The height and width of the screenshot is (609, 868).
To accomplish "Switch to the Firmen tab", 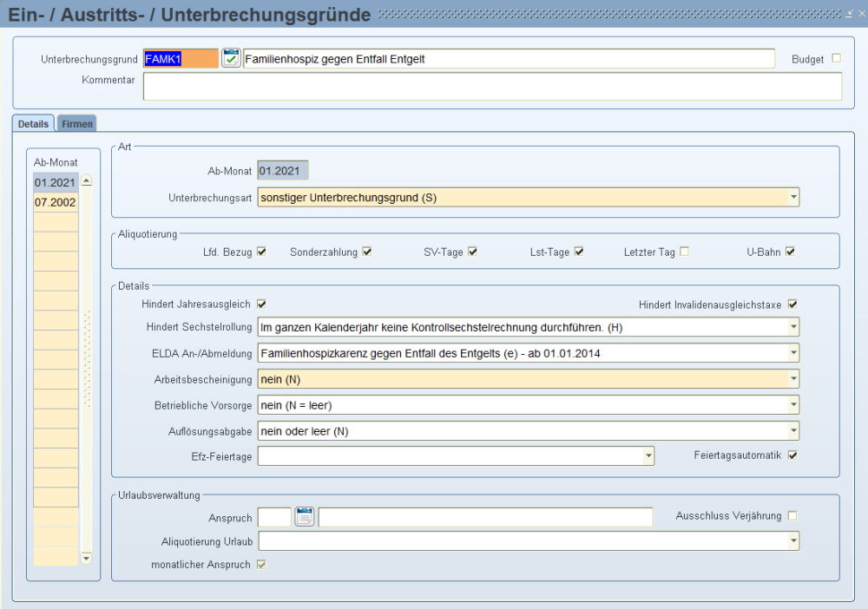I will (x=77, y=124).
